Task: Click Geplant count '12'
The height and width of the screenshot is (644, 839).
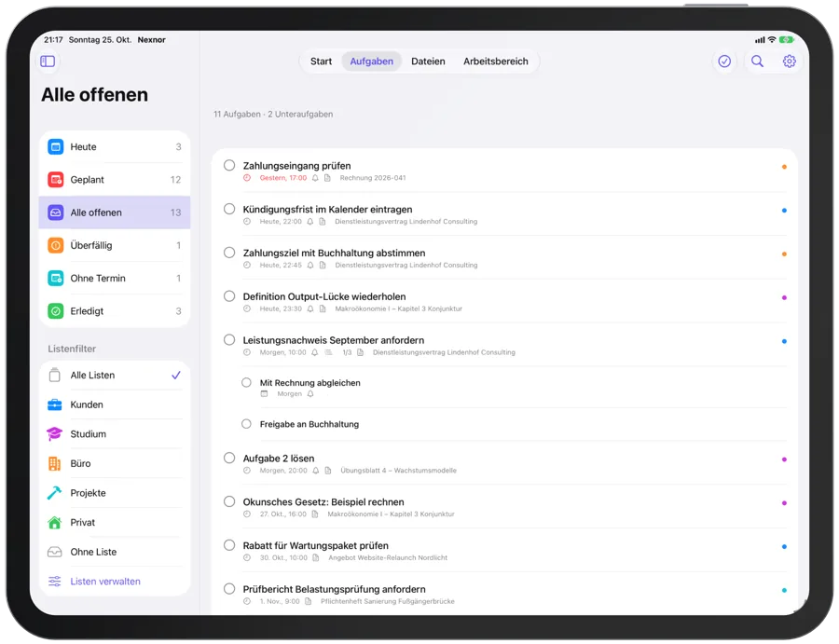Action: pos(175,180)
